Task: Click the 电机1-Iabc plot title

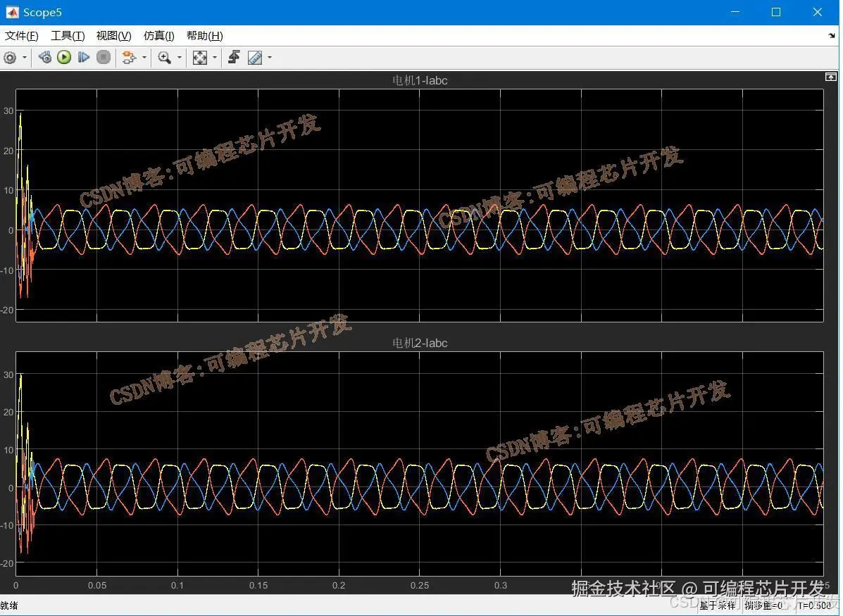Action: [x=420, y=80]
